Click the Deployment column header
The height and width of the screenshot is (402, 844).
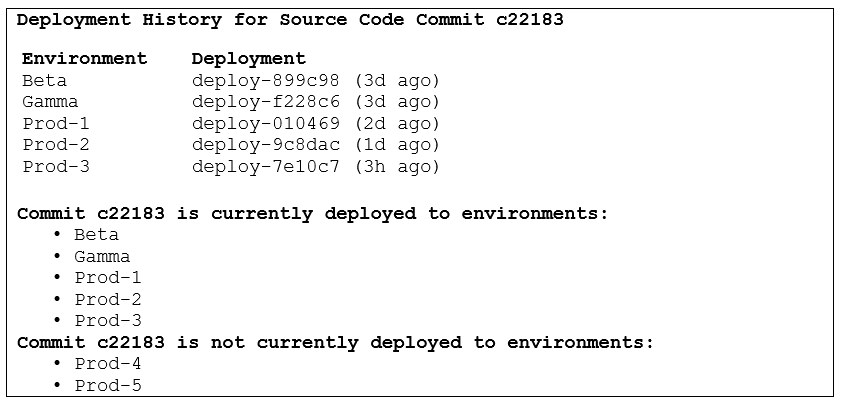(x=248, y=58)
